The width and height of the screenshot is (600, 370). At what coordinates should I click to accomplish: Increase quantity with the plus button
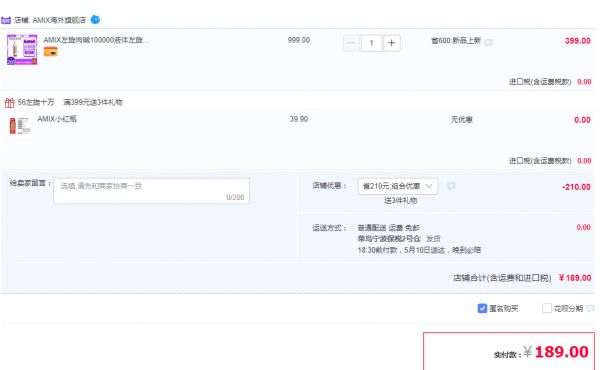(391, 43)
